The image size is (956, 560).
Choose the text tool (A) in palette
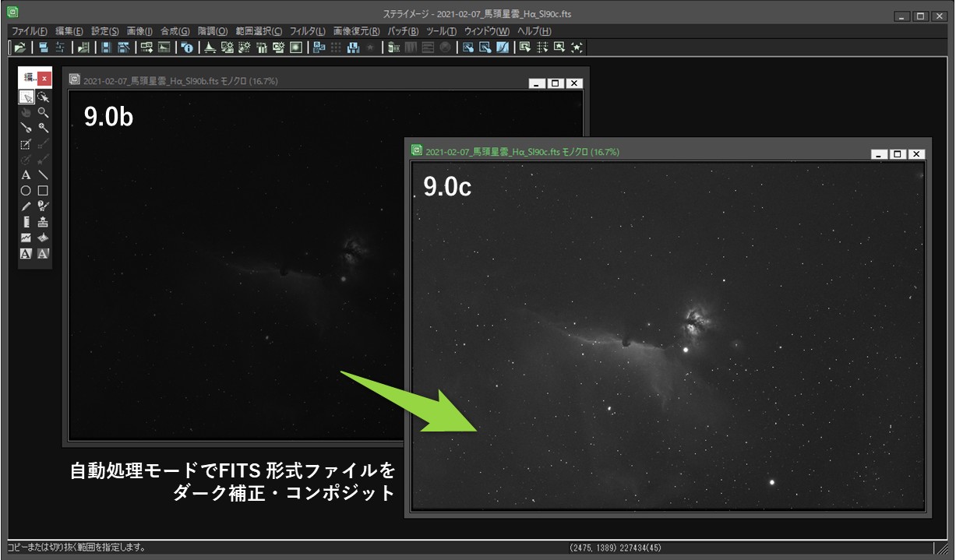tap(26, 175)
